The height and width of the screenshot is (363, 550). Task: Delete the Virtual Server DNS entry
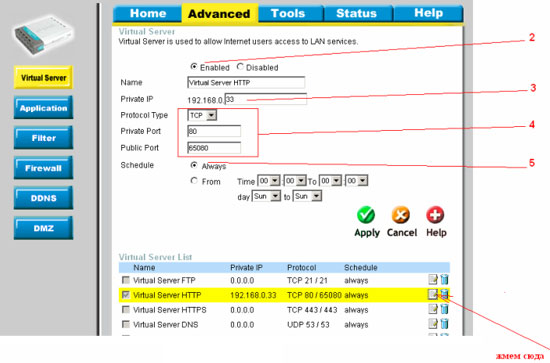pos(444,324)
